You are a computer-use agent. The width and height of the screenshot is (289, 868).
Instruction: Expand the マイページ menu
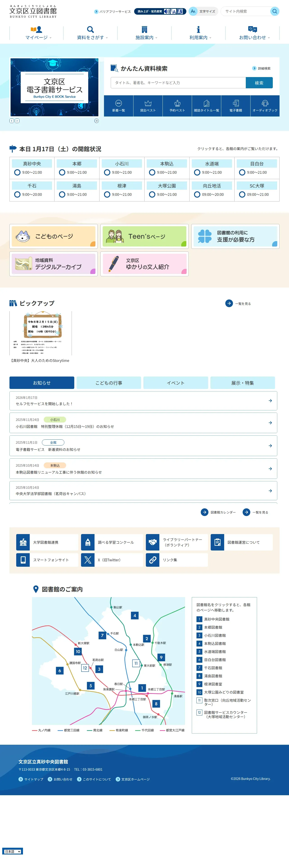(x=36, y=33)
